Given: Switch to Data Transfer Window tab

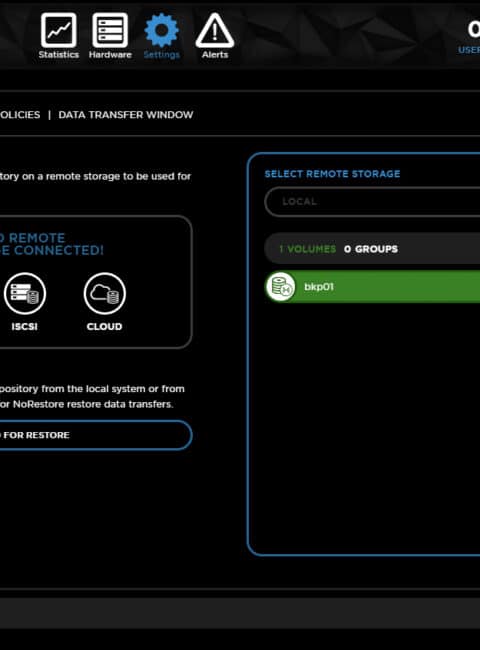Looking at the screenshot, I should point(126,115).
